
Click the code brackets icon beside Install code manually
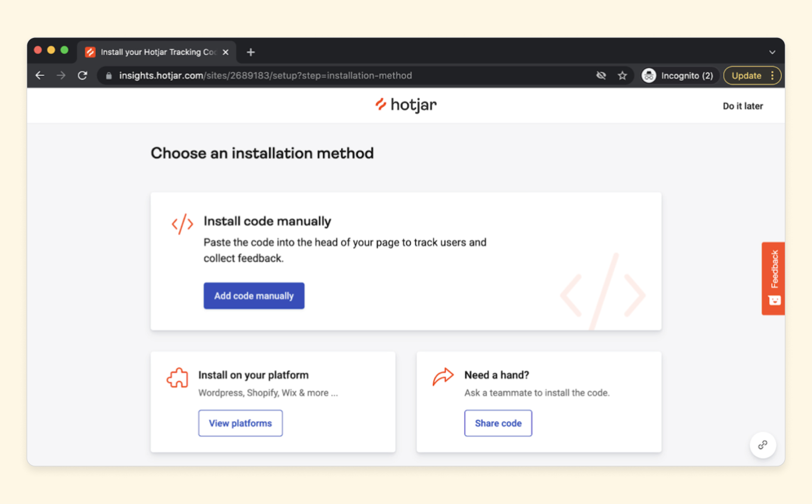pos(182,224)
